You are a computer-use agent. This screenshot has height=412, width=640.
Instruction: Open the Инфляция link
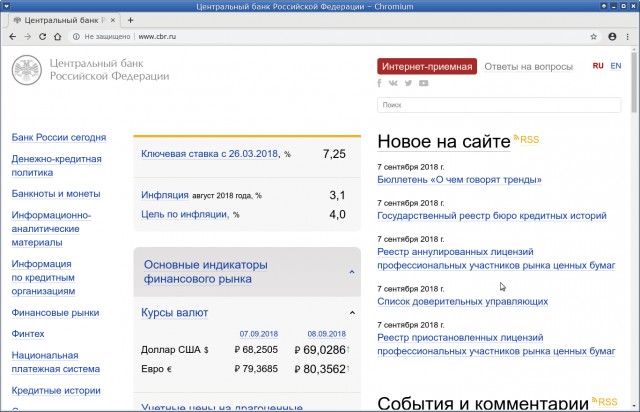coord(165,195)
